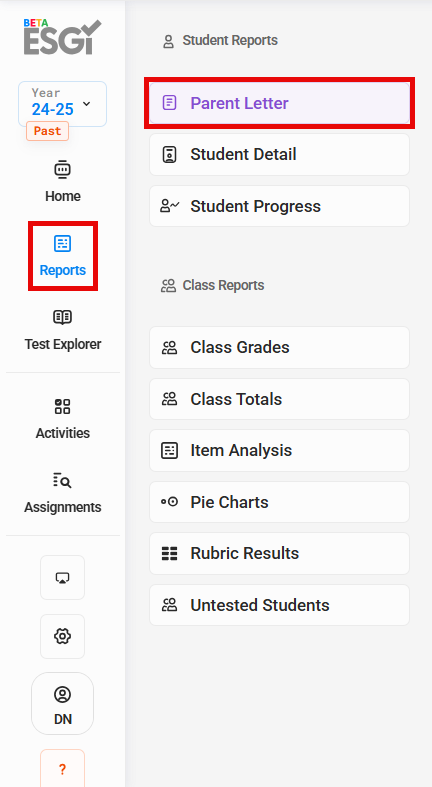Click the orange question mark help icon
Image resolution: width=432 pixels, height=787 pixels.
pos(62,769)
